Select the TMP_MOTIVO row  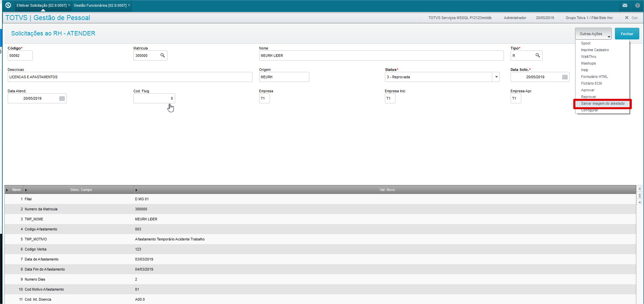[x=320, y=239]
